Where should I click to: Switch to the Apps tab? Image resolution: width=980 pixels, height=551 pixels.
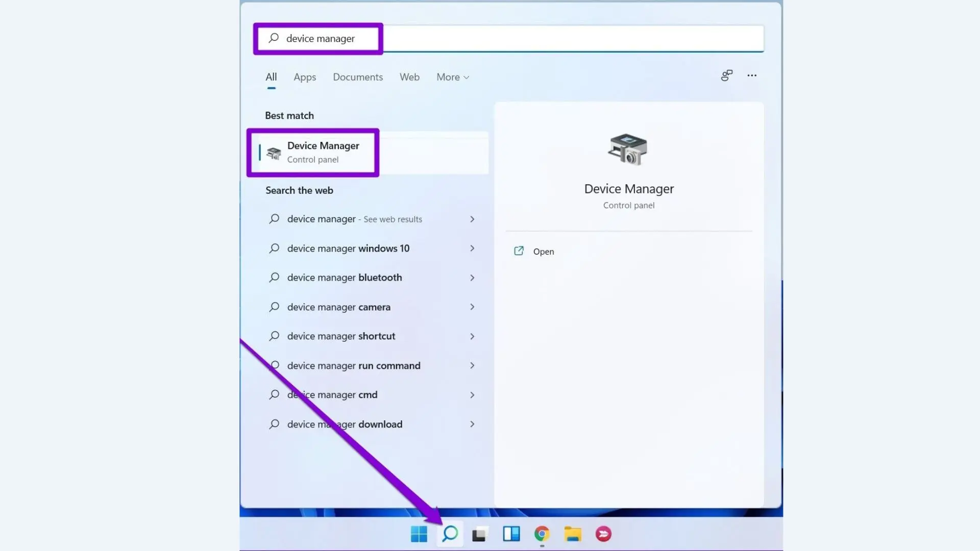305,77
